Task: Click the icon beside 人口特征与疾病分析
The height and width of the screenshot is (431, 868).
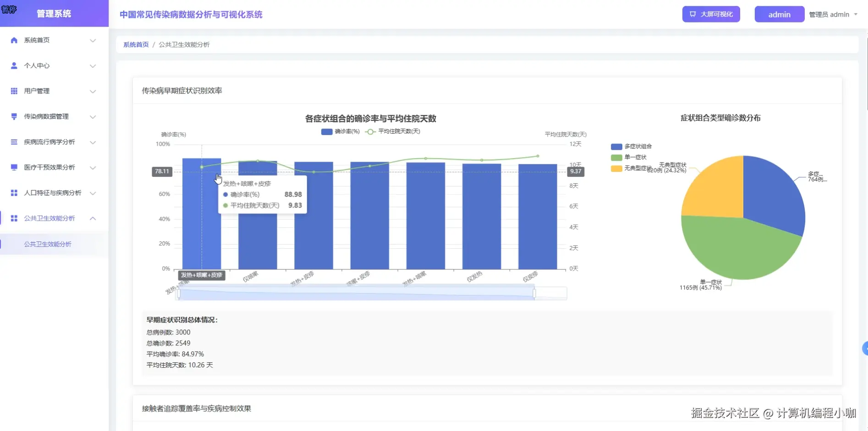Action: click(x=14, y=193)
